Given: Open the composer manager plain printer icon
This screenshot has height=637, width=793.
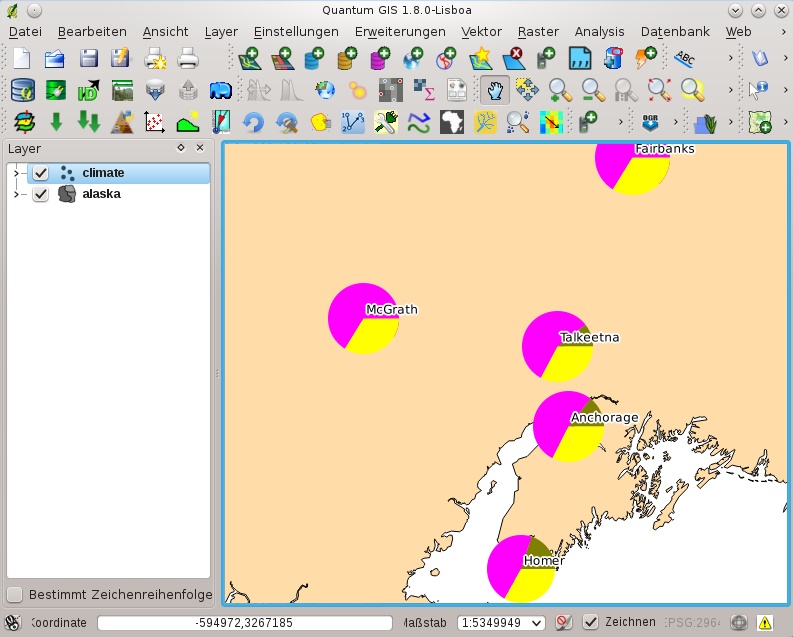Looking at the screenshot, I should pos(188,59).
